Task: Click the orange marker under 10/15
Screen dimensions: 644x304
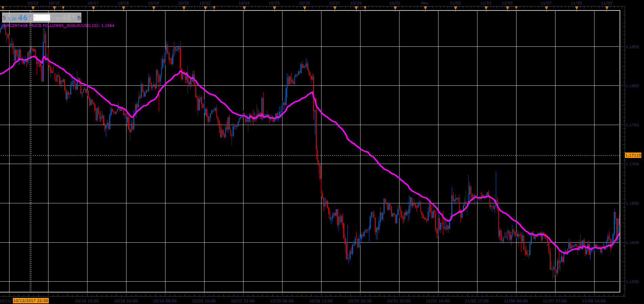Action: [54, 8]
